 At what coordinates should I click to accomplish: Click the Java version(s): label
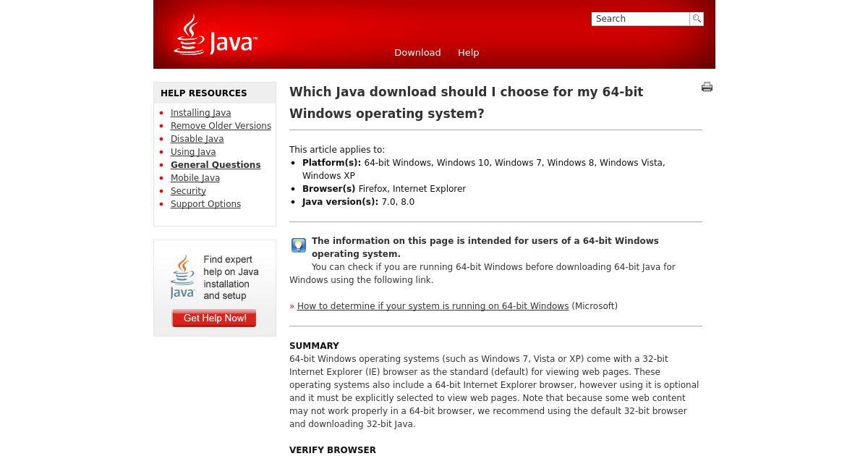pos(340,202)
